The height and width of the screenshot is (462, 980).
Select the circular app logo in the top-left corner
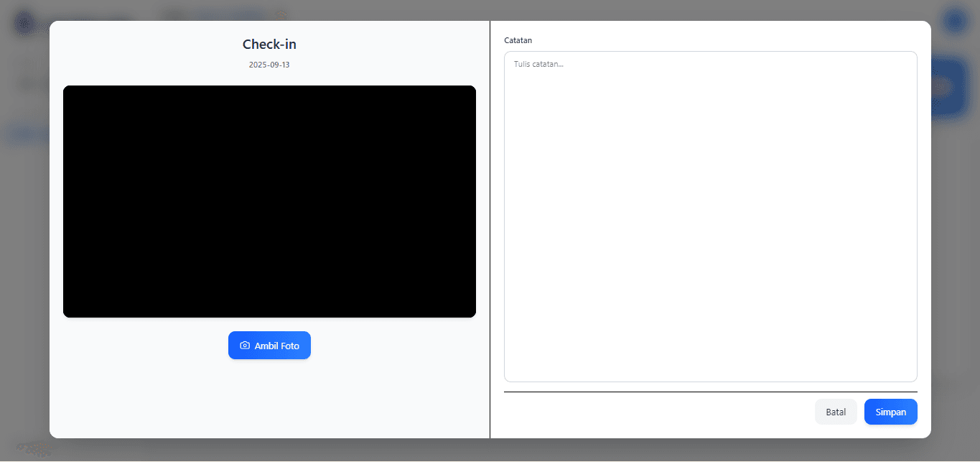[24, 22]
